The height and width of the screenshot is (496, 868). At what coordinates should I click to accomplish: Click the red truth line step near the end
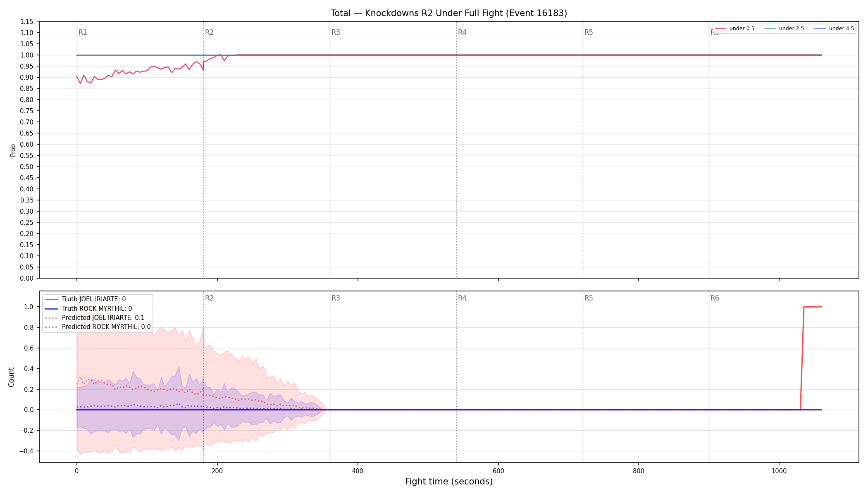802,358
